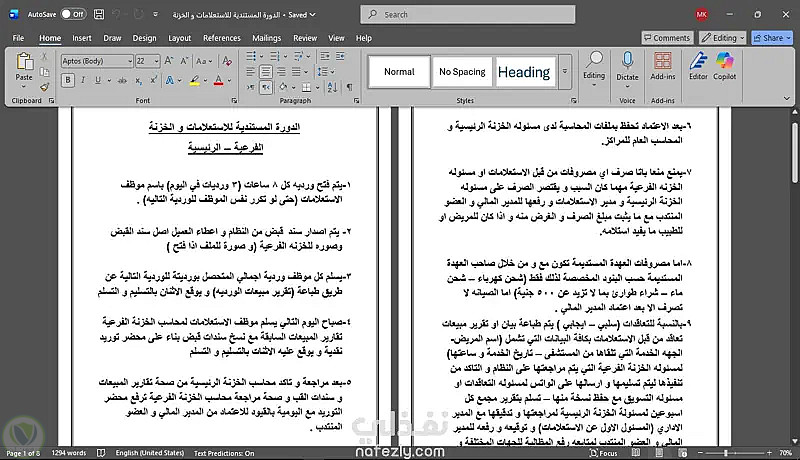
Task: Toggle justify alignment
Action: coord(296,72)
